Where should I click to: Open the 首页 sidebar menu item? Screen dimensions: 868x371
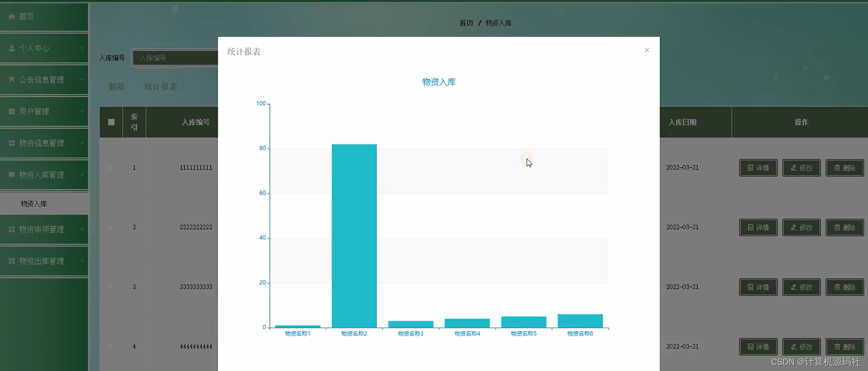pos(44,16)
